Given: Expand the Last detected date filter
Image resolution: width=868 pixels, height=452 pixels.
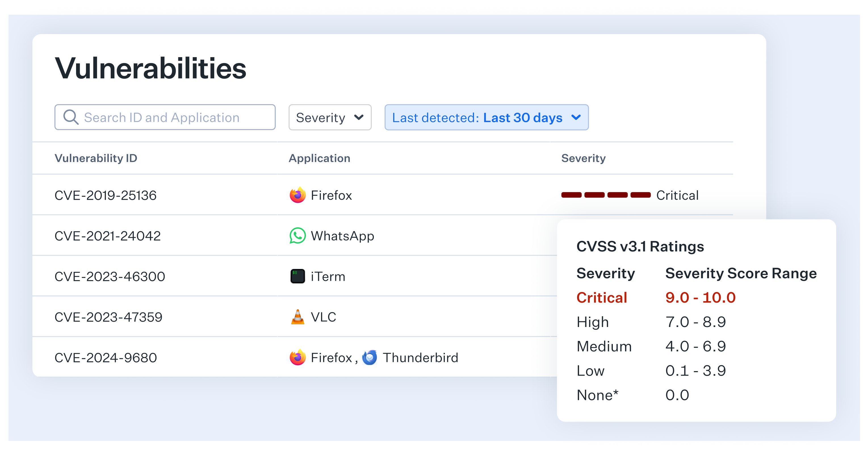Looking at the screenshot, I should (x=486, y=117).
